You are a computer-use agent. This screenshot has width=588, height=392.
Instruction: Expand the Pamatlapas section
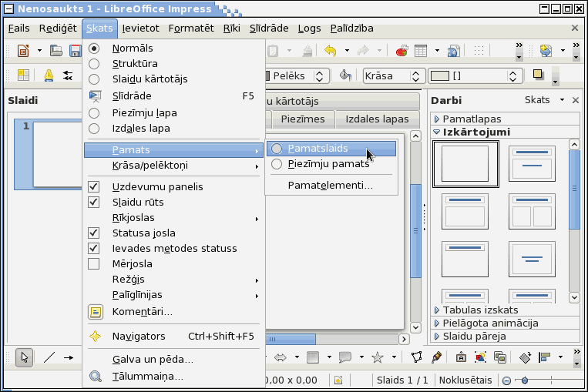pyautogui.click(x=505, y=119)
